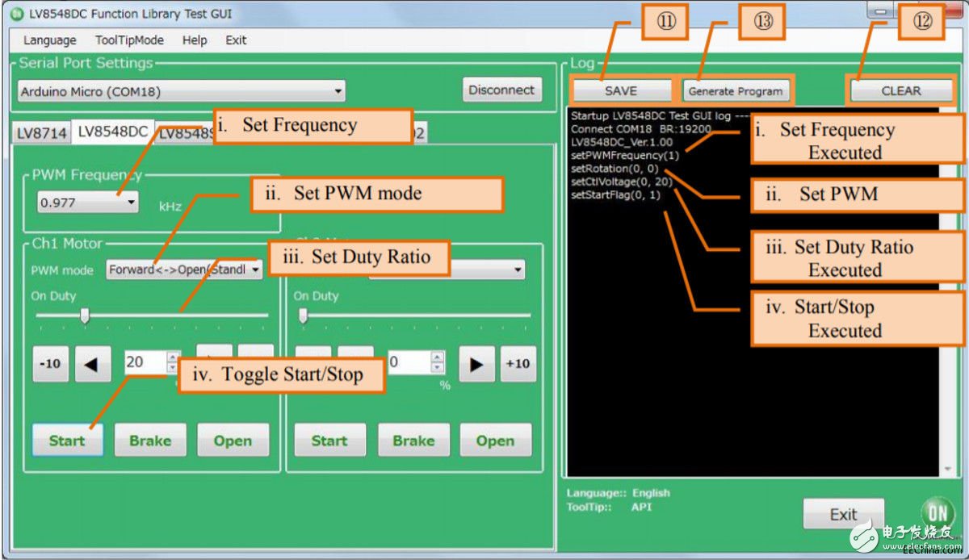Click the ON Semiconductor logo icon
The height and width of the screenshot is (560, 969).
click(937, 513)
